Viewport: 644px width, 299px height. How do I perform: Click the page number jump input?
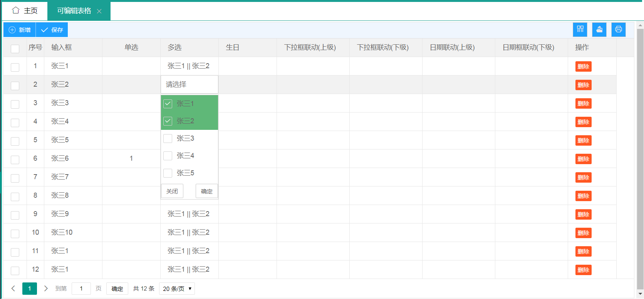pyautogui.click(x=81, y=289)
